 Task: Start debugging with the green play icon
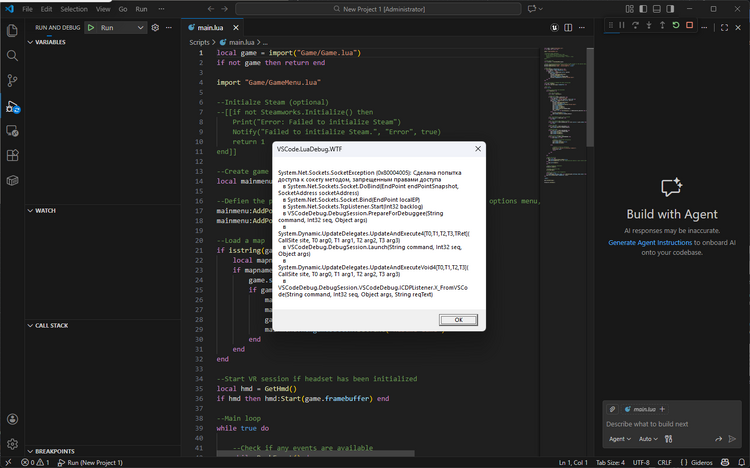[91, 28]
